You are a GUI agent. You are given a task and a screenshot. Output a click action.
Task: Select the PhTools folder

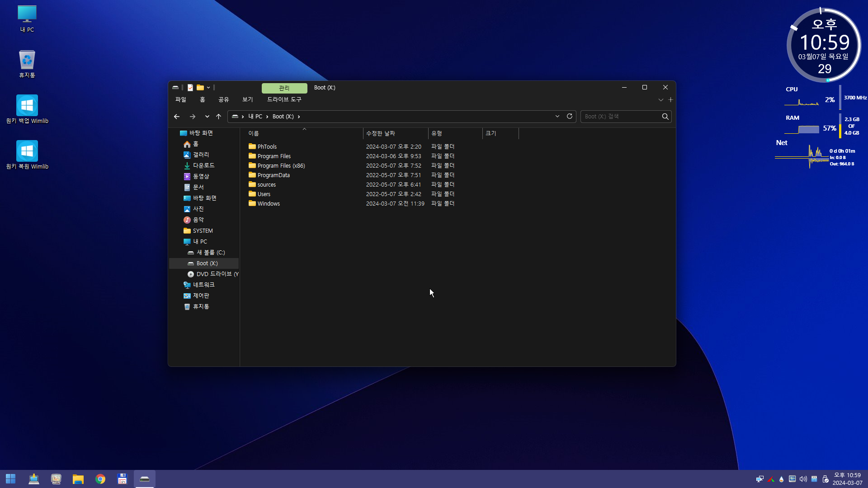click(263, 147)
